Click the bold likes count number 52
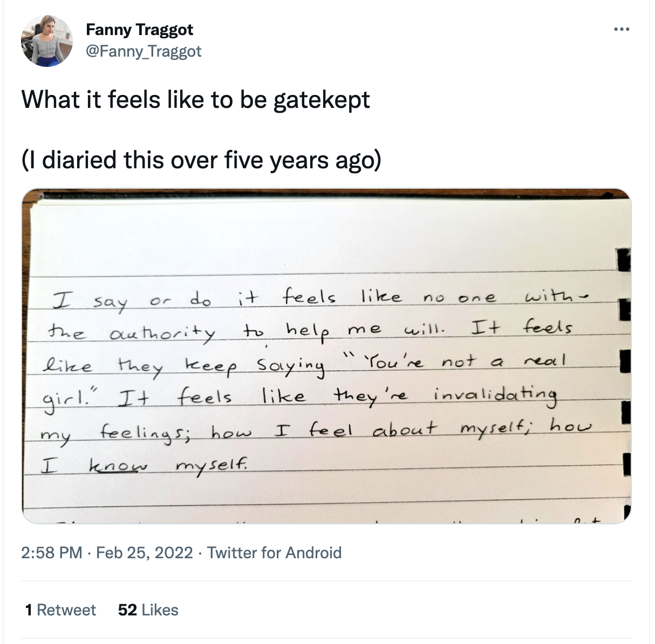The height and width of the screenshot is (644, 655). tap(127, 610)
